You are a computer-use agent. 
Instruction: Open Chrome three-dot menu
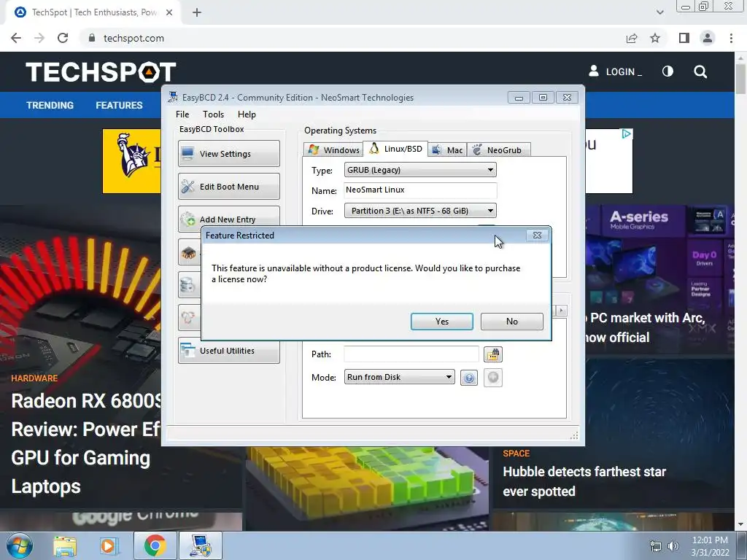(x=731, y=38)
